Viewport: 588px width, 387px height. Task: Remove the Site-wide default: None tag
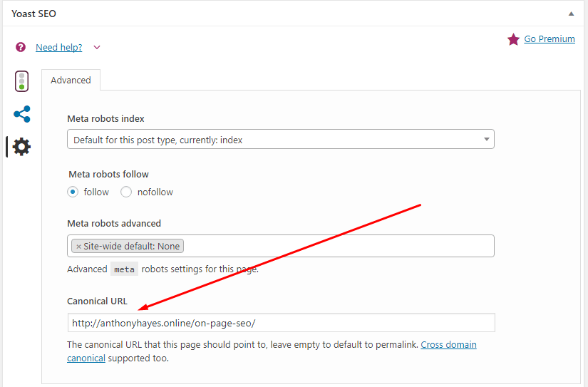(78, 247)
